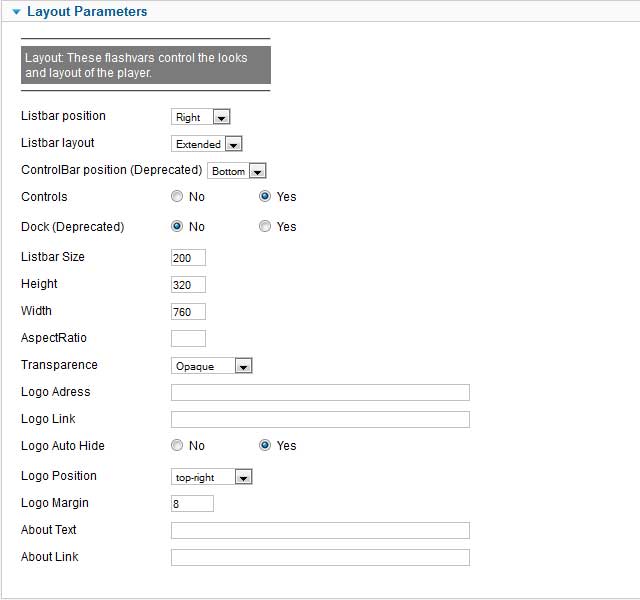Select No for Controls
This screenshot has width=640, height=600.
(177, 196)
